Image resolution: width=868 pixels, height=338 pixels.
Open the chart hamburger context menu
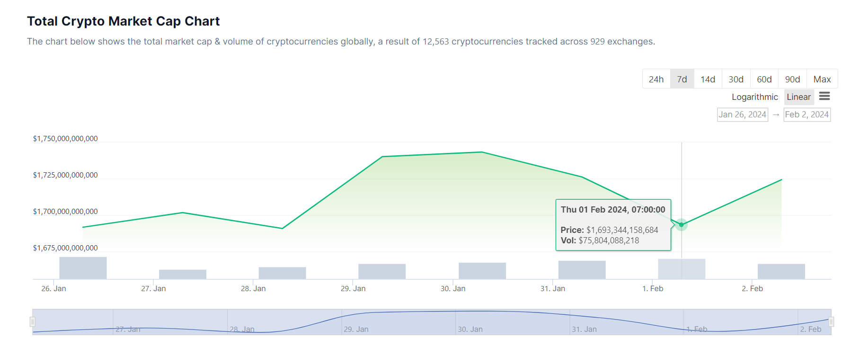tap(824, 97)
